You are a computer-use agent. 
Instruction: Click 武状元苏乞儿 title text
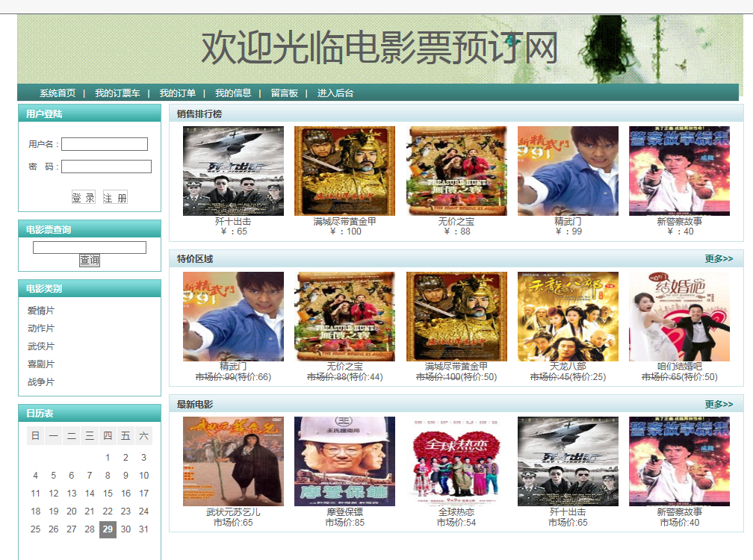point(233,512)
